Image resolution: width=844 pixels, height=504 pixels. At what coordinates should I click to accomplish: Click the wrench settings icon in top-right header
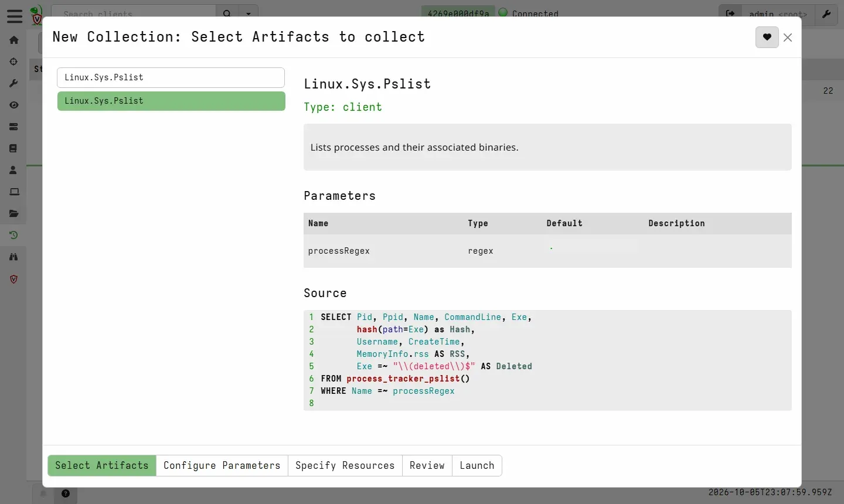click(826, 13)
